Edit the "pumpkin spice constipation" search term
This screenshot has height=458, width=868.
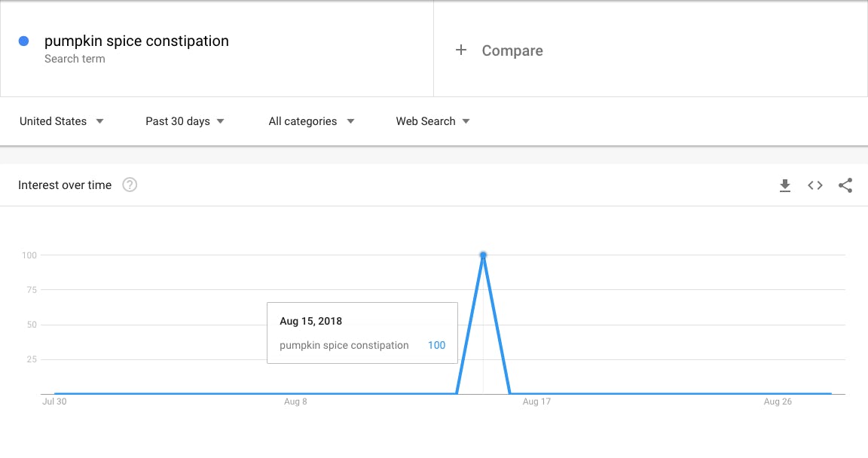coord(136,41)
